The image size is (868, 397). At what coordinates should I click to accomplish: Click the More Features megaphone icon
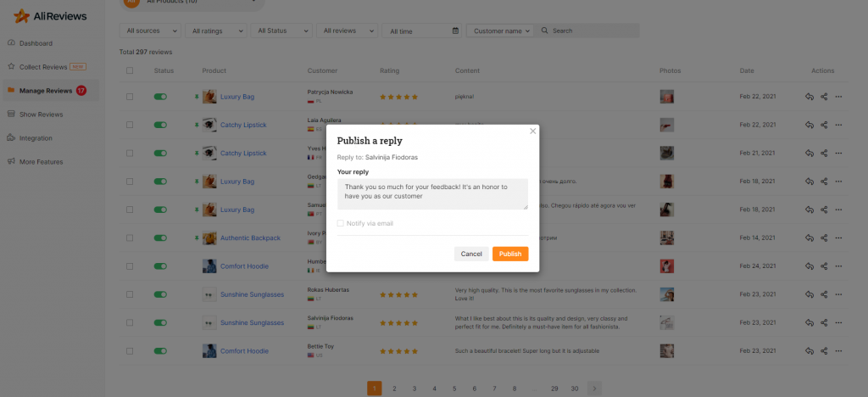(x=11, y=162)
